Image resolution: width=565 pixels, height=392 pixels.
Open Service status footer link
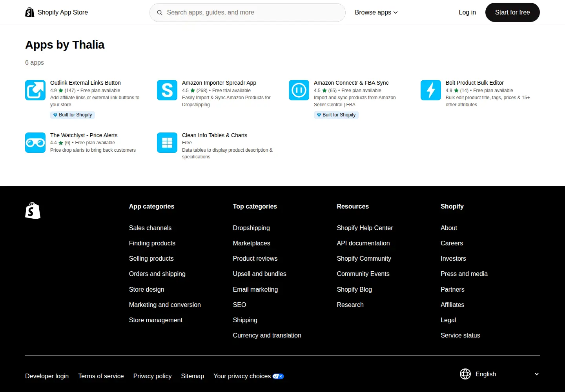[x=460, y=335]
